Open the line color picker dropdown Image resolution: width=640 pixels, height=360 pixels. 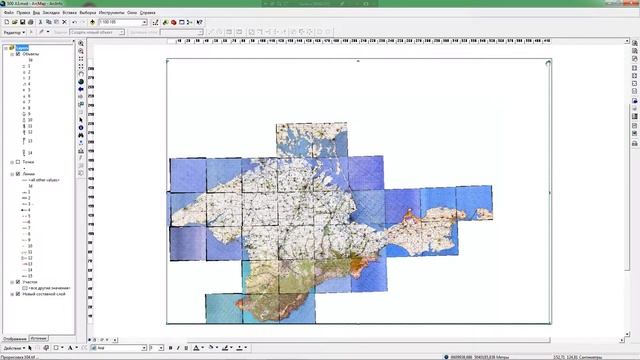pos(231,348)
